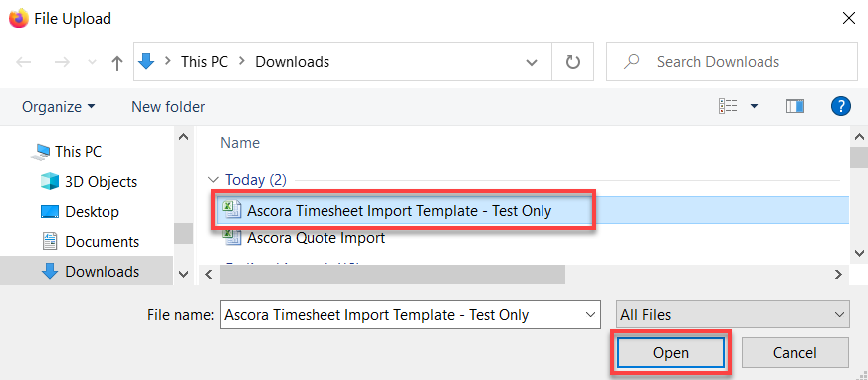Click the change view icon

728,106
